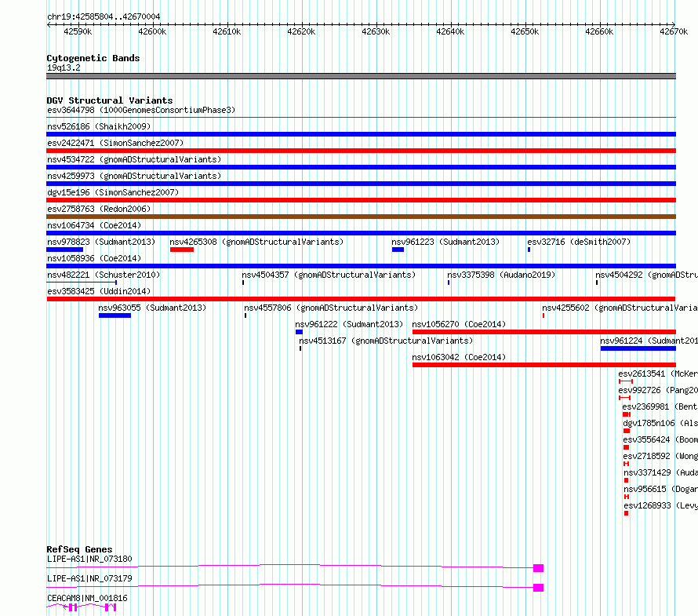This screenshot has height=616, width=698.
Task: Click nsv3375398 (Audano2019) label
Action: pos(501,275)
